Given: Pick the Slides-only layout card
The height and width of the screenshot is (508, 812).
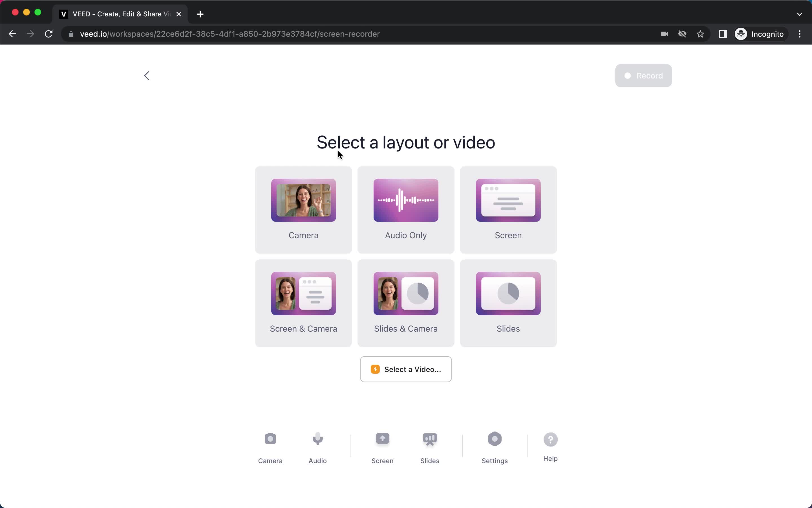Looking at the screenshot, I should [x=508, y=303].
